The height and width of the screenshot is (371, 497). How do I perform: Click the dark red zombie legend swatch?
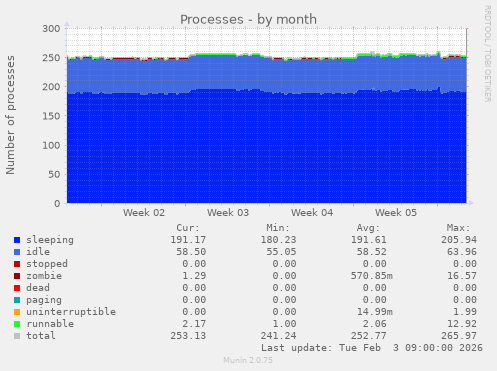coord(17,276)
